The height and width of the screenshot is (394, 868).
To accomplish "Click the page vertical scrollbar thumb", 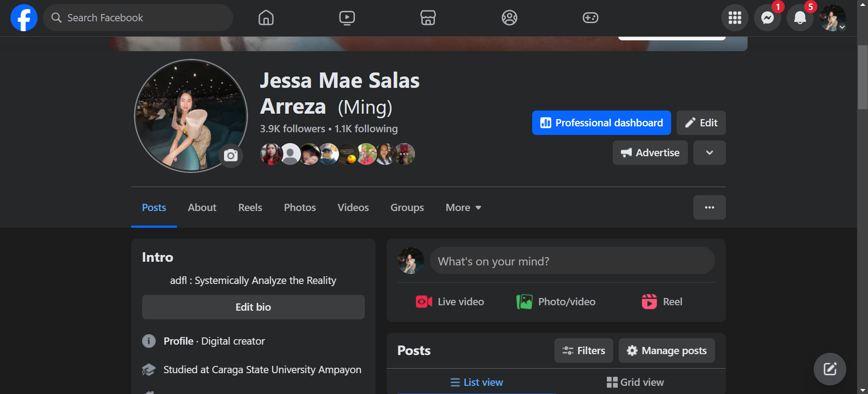I will click(863, 77).
